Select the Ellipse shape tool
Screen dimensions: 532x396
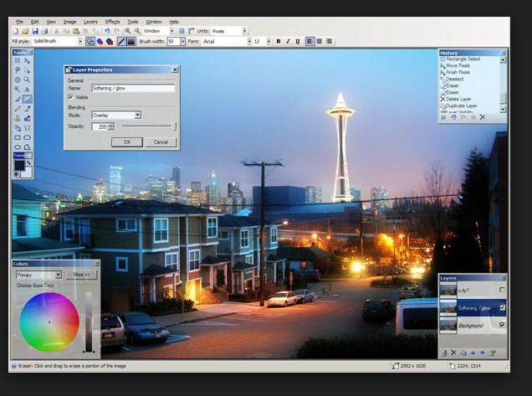18,147
